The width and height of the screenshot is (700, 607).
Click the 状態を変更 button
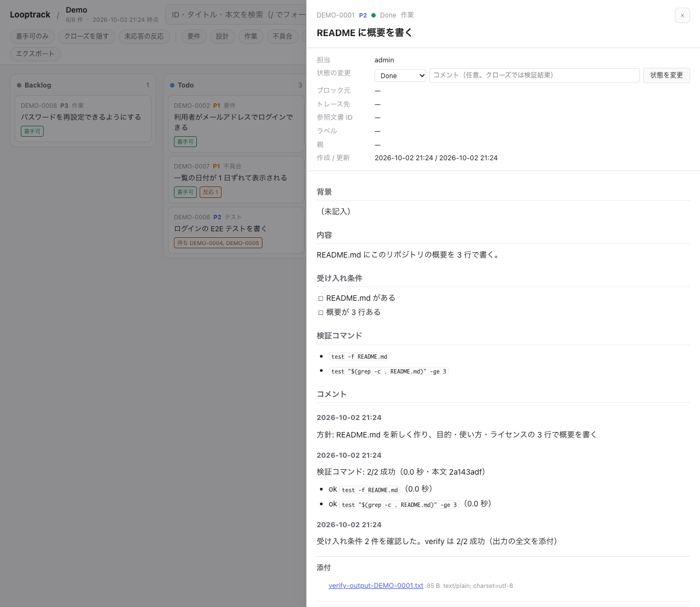click(667, 75)
